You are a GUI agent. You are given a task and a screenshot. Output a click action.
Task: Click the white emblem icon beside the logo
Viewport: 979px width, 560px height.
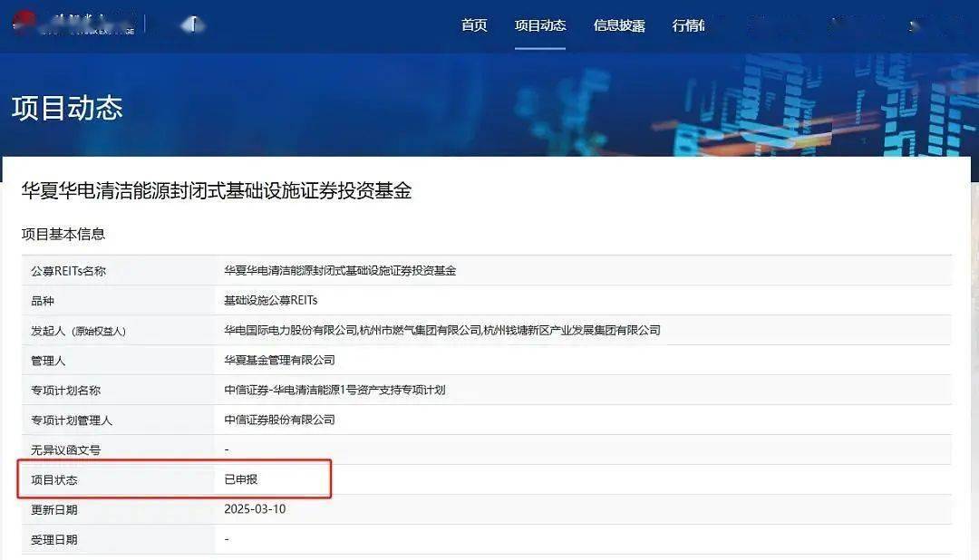point(192,25)
